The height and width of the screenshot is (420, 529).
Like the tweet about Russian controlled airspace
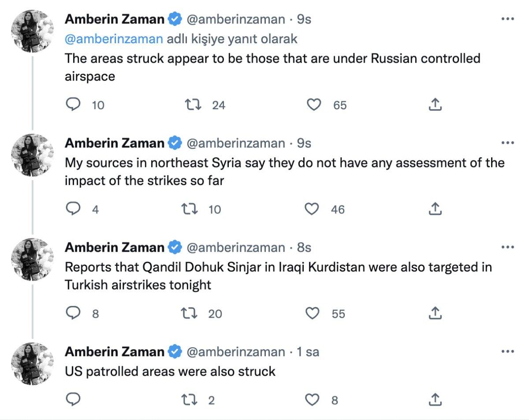click(313, 104)
